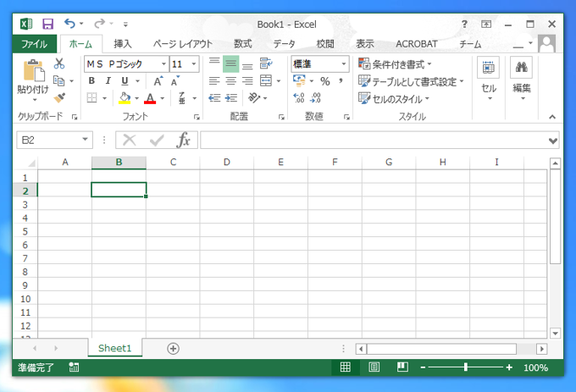This screenshot has width=576, height=392.
Task: Select column D header
Action: 227,163
